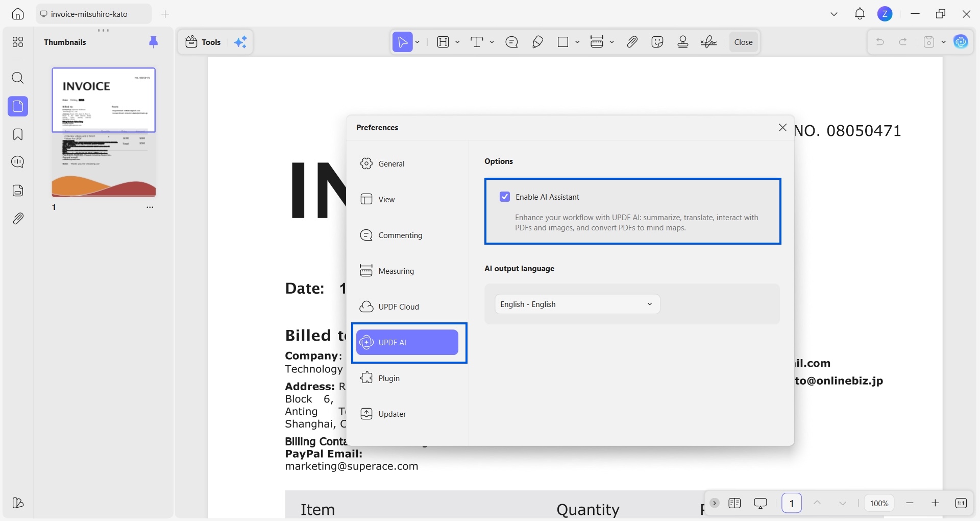Open the View preferences section
980x521 pixels.
(407, 199)
